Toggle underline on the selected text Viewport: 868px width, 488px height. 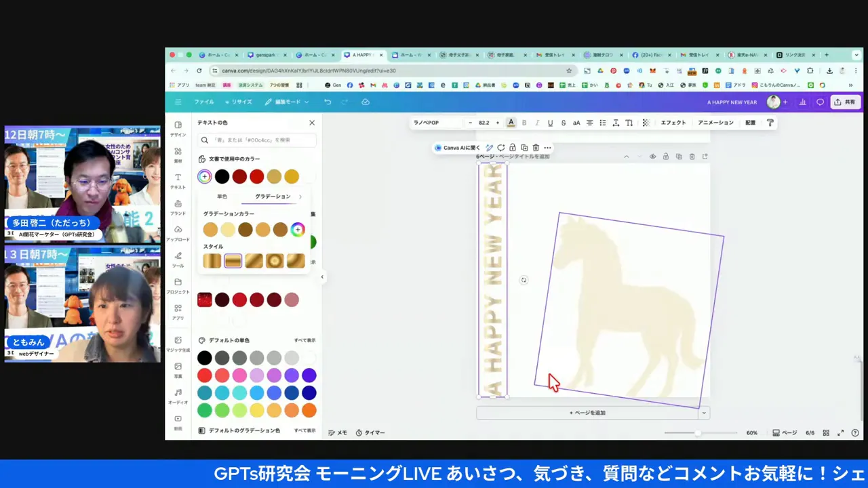tap(550, 123)
